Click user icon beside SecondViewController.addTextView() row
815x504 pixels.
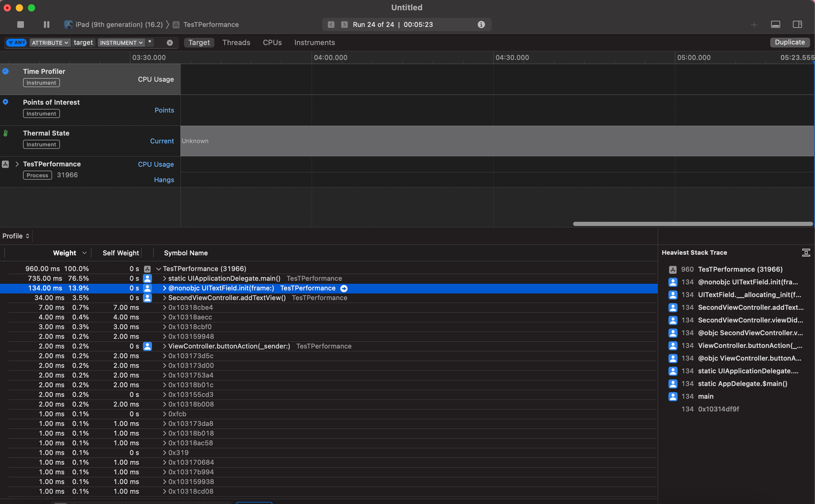[147, 298]
